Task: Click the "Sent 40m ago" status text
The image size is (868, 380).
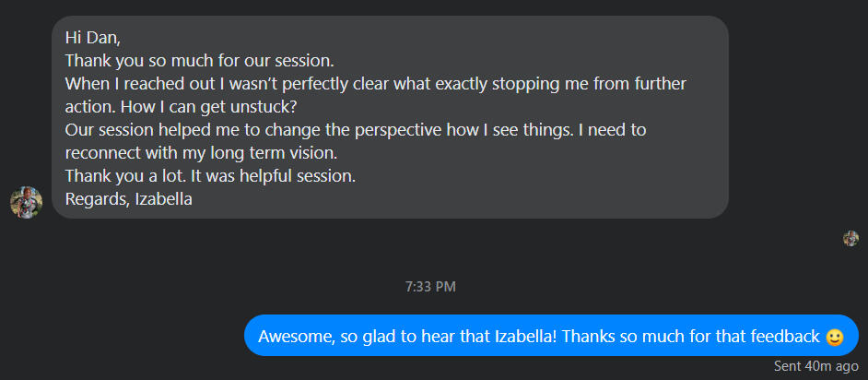Action: pos(816,366)
